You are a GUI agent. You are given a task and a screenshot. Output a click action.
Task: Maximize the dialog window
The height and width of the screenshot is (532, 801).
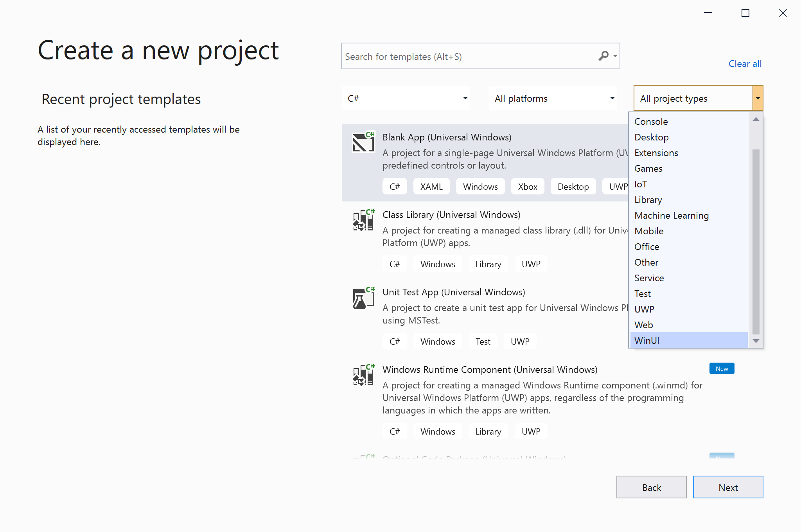point(745,13)
